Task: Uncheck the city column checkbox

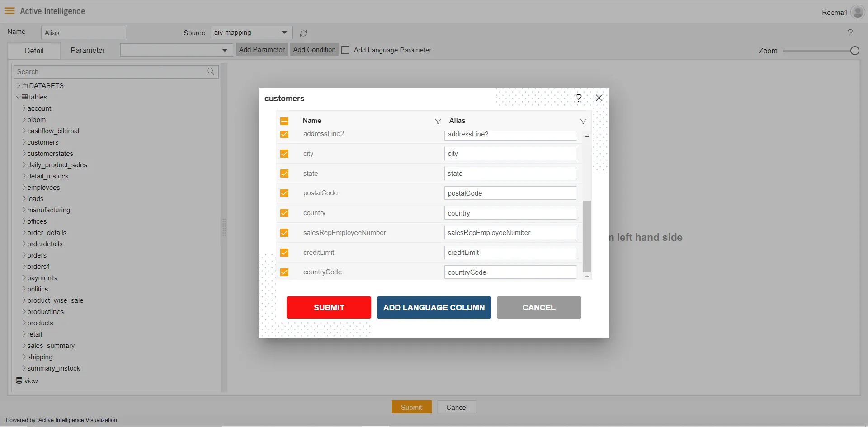Action: [284, 154]
